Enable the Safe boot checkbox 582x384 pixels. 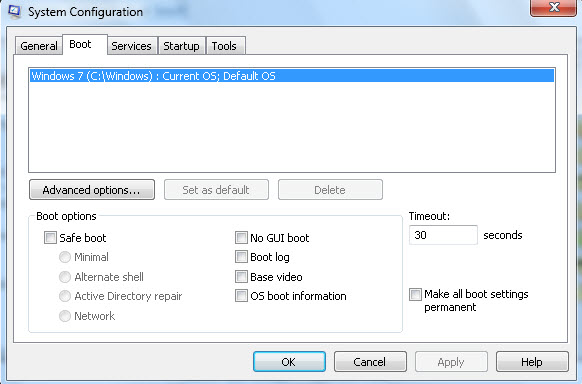[x=50, y=237]
